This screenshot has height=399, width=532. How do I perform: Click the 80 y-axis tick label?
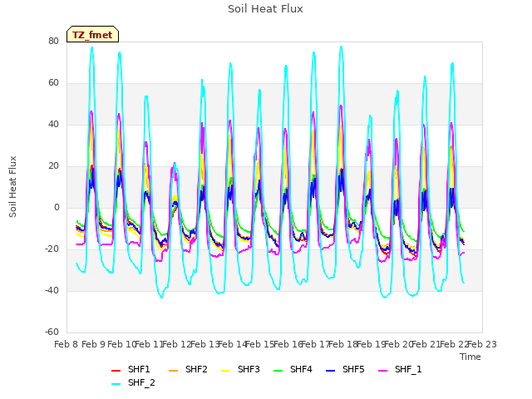click(x=53, y=41)
